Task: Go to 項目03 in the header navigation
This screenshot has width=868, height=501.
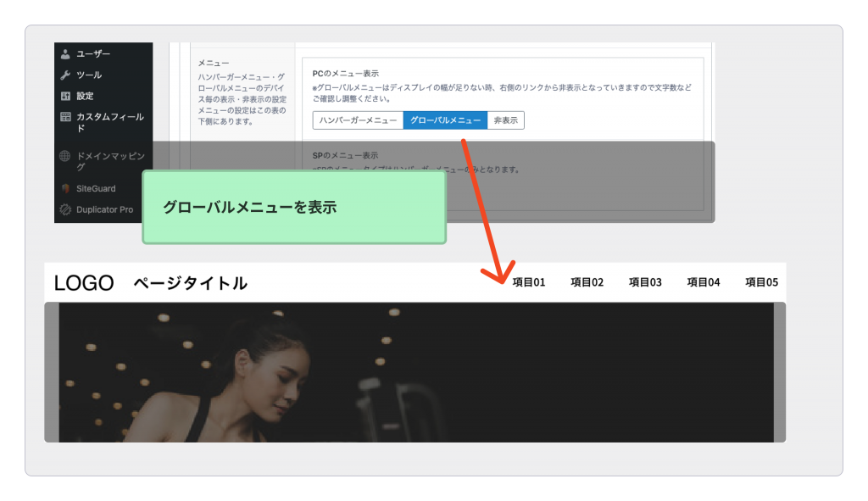Action: (645, 282)
